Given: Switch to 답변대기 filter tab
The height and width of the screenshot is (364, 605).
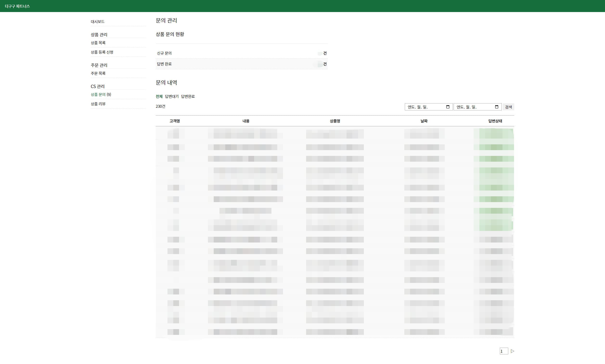Looking at the screenshot, I should (172, 96).
